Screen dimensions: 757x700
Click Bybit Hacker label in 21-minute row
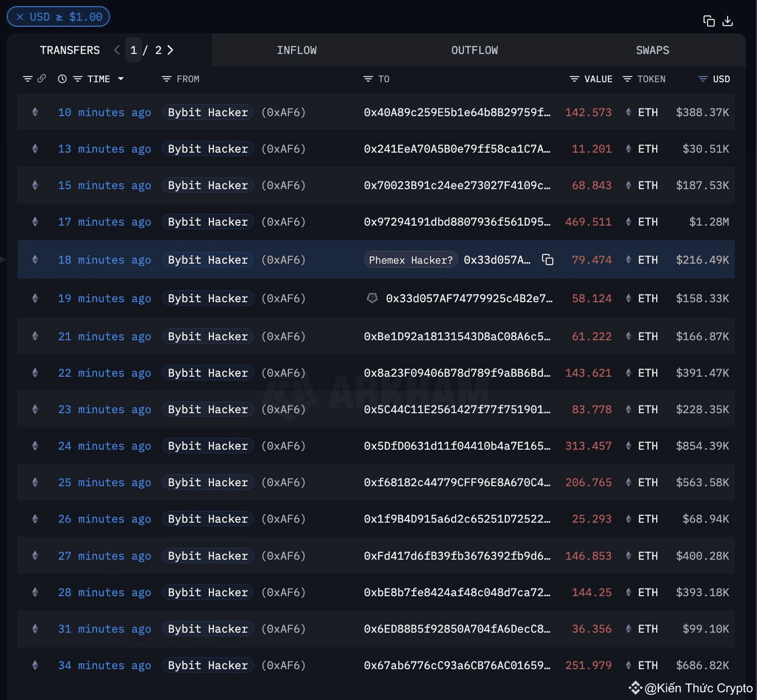coord(208,336)
